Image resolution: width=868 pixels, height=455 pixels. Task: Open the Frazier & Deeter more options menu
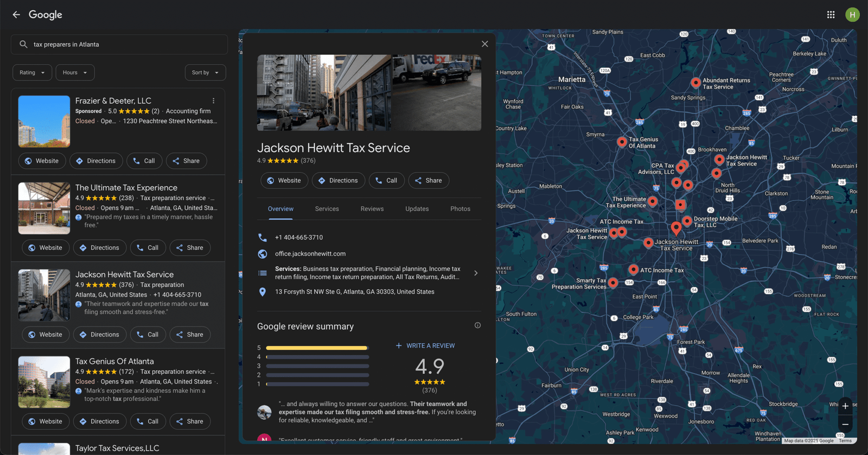[x=213, y=101]
